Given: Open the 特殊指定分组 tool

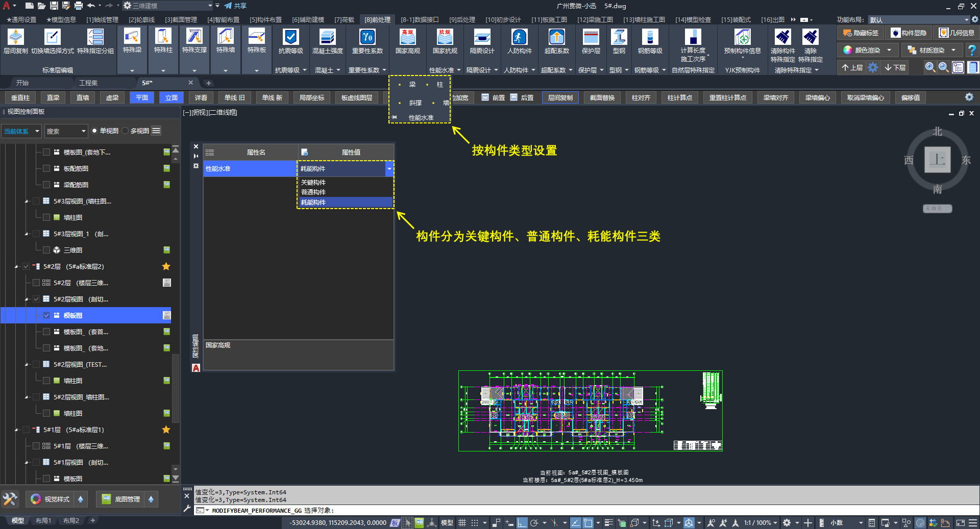Looking at the screenshot, I should point(95,37).
